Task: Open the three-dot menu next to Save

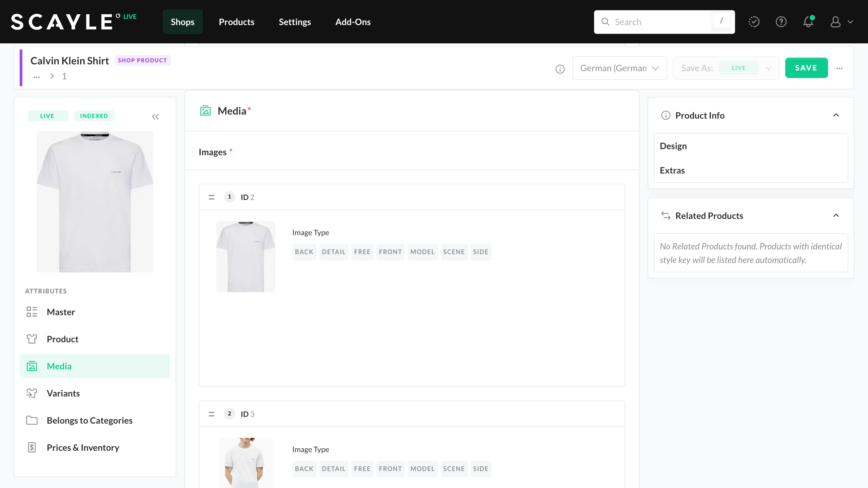Action: click(840, 68)
